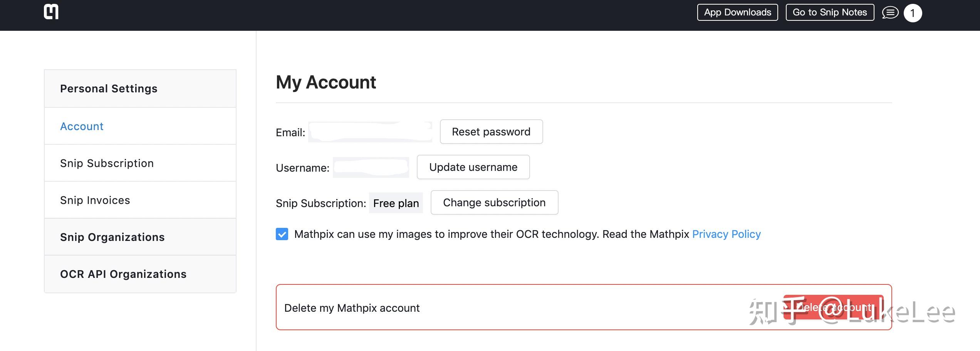The image size is (980, 351).
Task: Open the user avatar circle labeled 1
Action: [x=913, y=13]
